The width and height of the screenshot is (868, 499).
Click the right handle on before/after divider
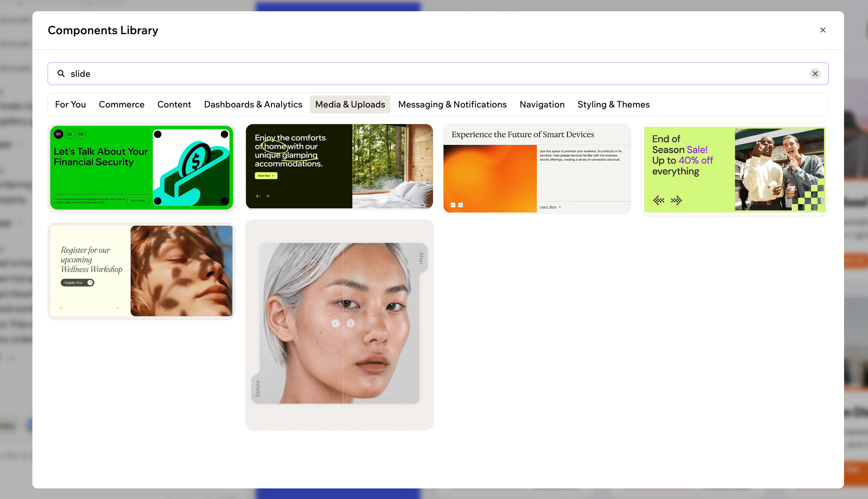click(x=351, y=323)
